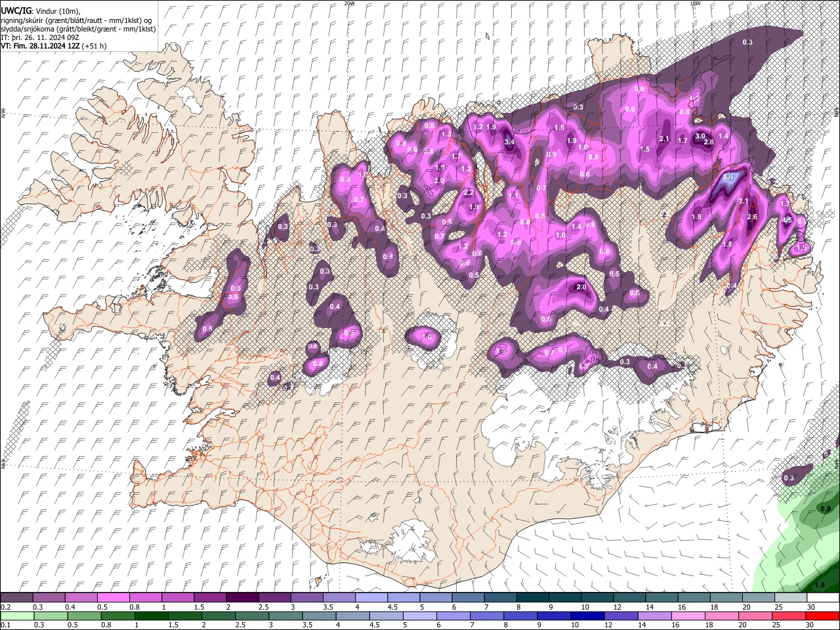Click the "0.2" label on the snow scale

coord(6,607)
